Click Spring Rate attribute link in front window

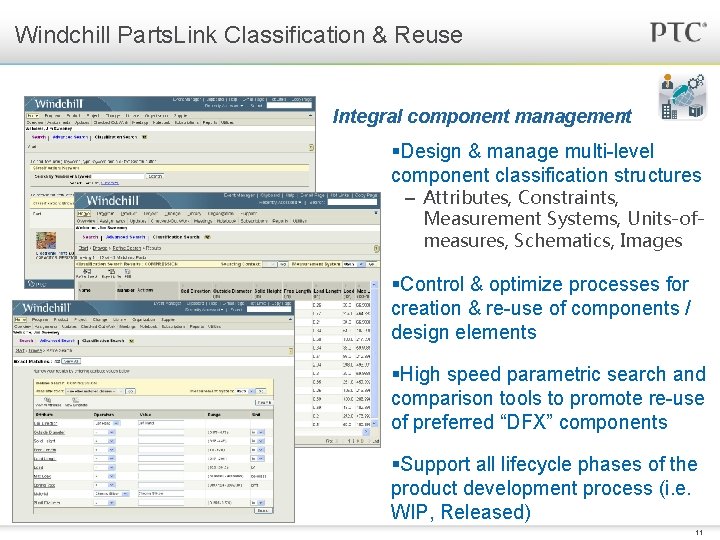pos(45,485)
